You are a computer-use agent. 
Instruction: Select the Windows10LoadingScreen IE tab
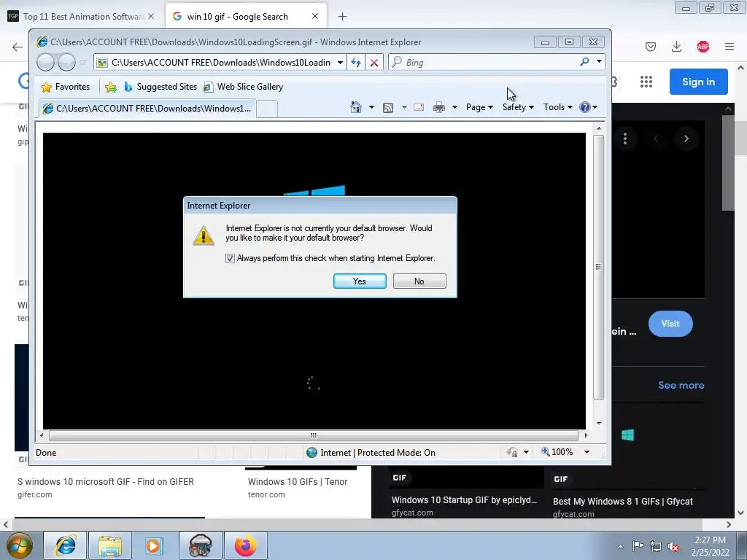pos(147,109)
